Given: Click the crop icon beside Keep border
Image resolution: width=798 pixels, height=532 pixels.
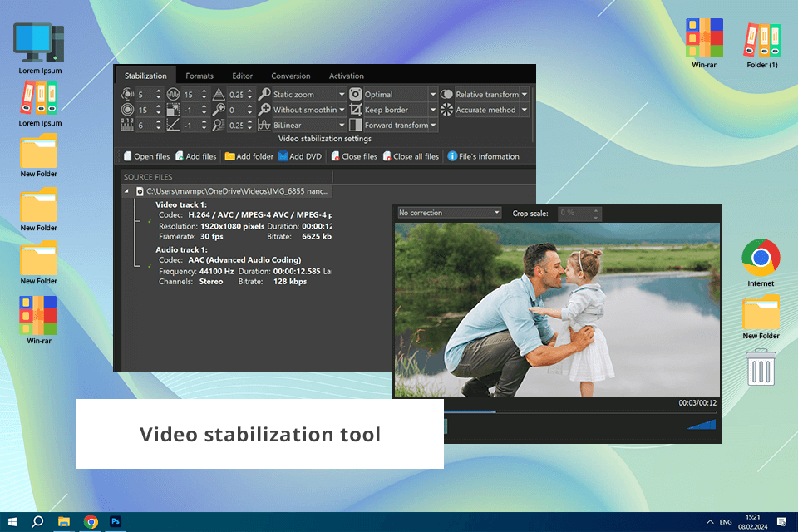Looking at the screenshot, I should click(x=355, y=110).
